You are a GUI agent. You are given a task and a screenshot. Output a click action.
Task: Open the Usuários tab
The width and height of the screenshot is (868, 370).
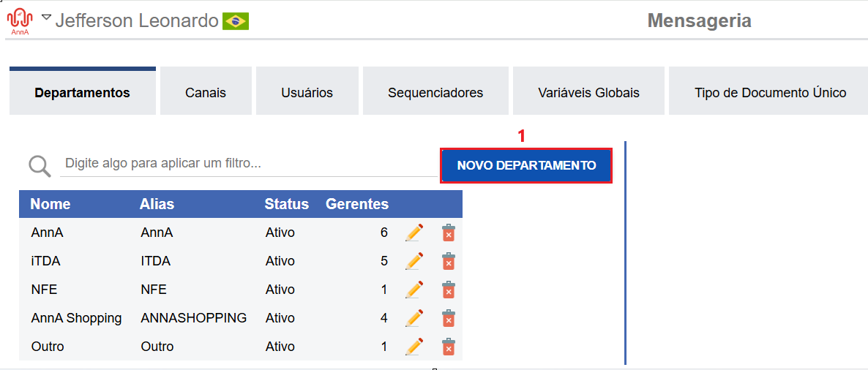[x=307, y=92]
